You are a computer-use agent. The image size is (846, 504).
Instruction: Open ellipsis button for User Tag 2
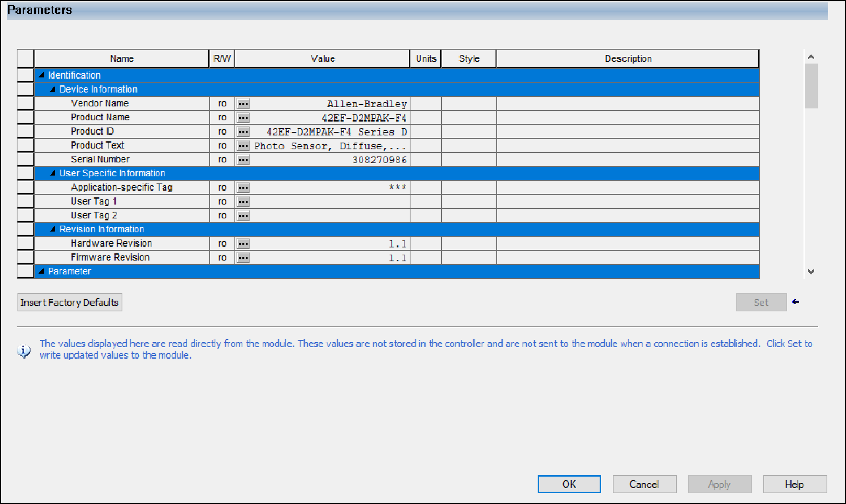point(243,216)
